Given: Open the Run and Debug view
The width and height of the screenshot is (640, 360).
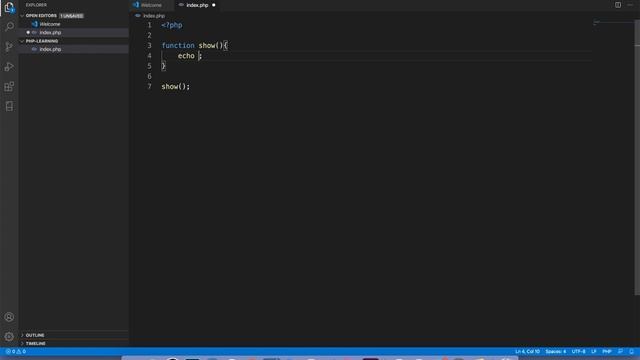Looking at the screenshot, I should [9, 67].
